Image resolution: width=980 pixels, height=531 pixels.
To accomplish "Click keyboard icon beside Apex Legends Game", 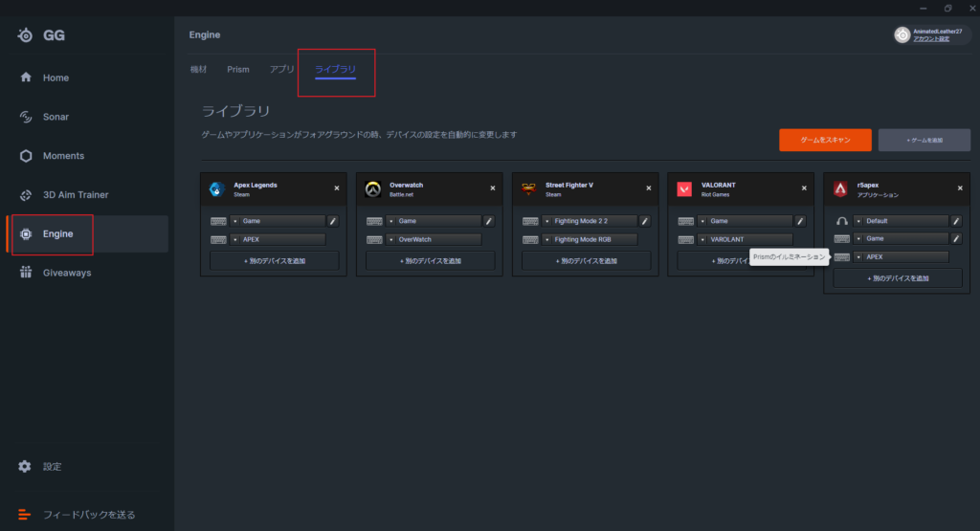I will 218,221.
